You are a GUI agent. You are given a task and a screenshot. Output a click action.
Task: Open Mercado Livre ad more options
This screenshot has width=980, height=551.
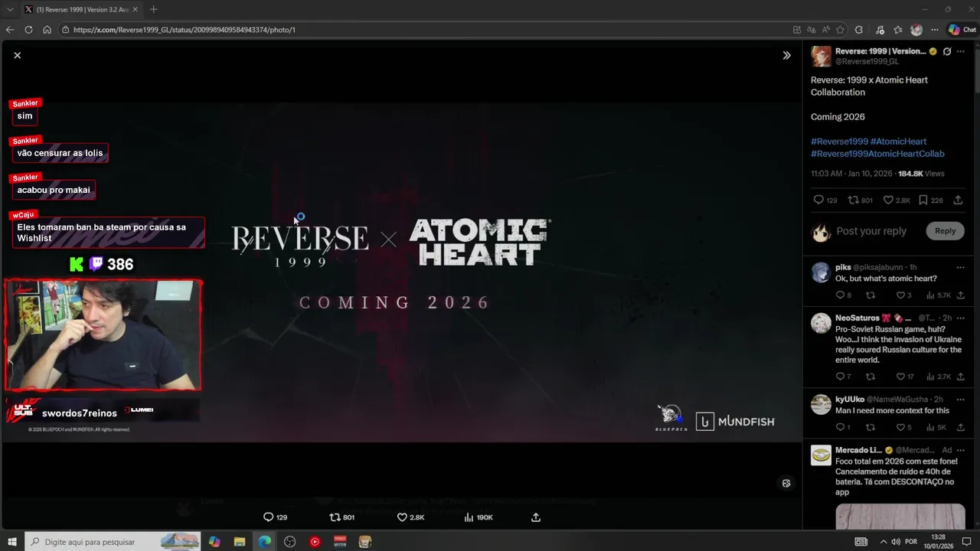[961, 450]
